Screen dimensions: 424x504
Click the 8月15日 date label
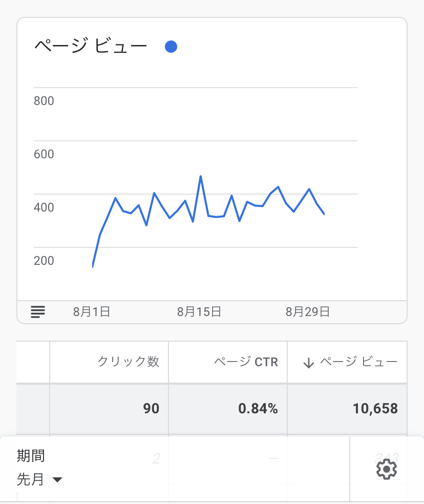[199, 311]
